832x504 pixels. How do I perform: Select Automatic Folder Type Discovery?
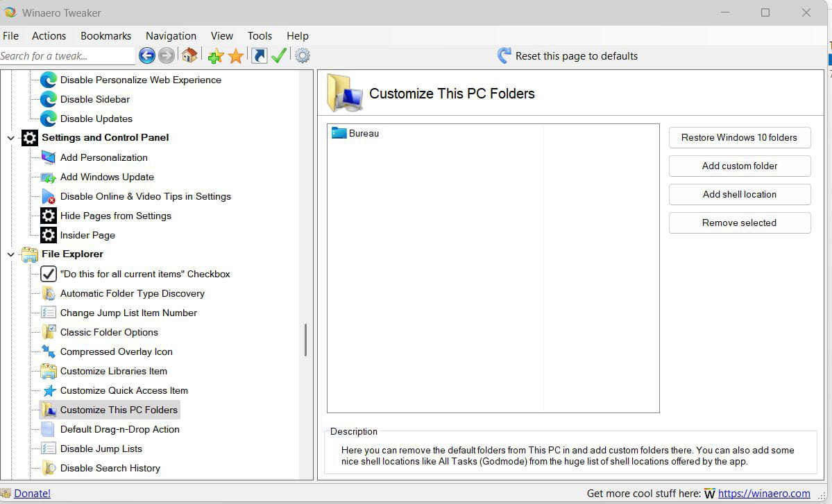coord(132,293)
